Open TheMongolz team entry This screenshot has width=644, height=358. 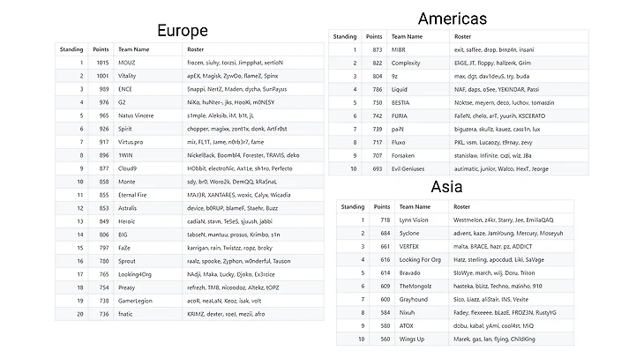coord(420,286)
